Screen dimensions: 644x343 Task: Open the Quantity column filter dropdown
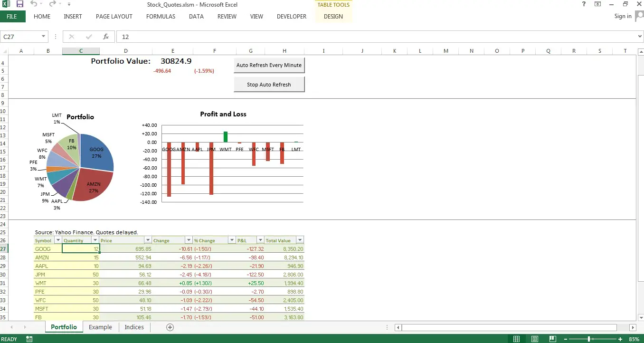pyautogui.click(x=95, y=240)
